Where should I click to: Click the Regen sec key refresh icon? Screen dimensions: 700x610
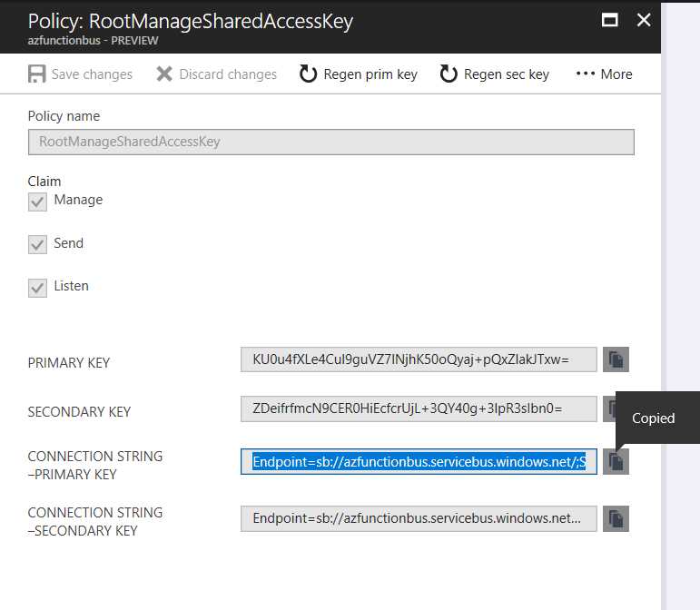coord(449,74)
